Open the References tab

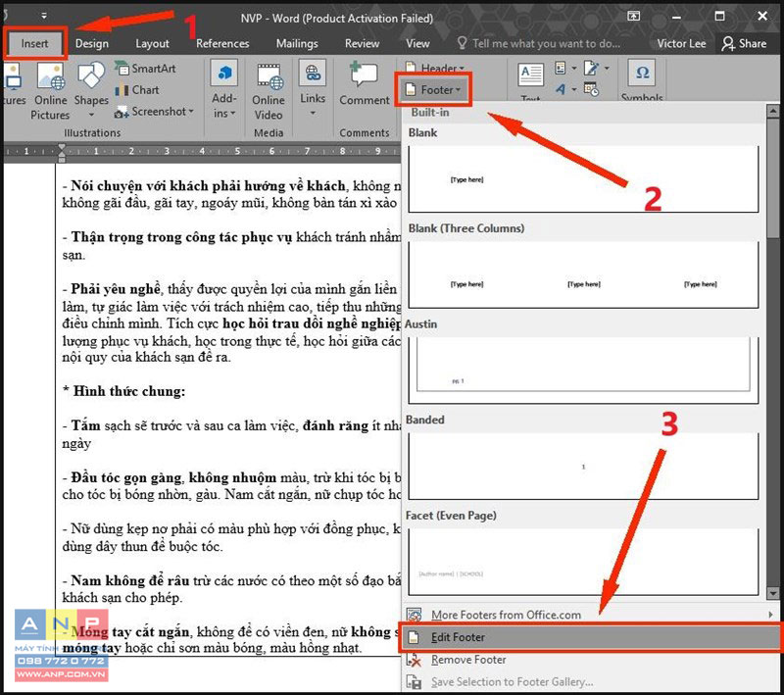(x=222, y=43)
